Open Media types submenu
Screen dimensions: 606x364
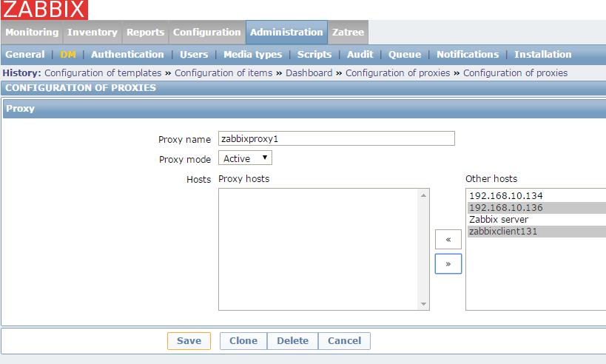coord(253,55)
